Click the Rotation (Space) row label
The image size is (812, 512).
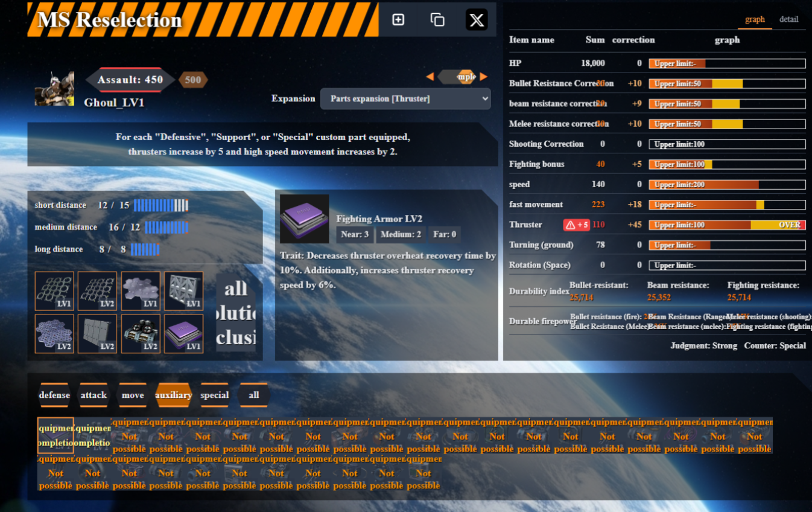(x=539, y=265)
